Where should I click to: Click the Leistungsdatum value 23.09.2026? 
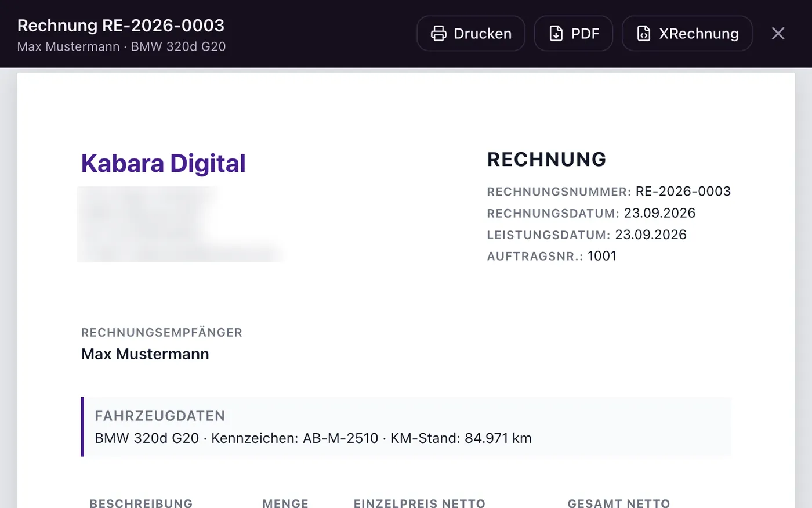point(651,235)
